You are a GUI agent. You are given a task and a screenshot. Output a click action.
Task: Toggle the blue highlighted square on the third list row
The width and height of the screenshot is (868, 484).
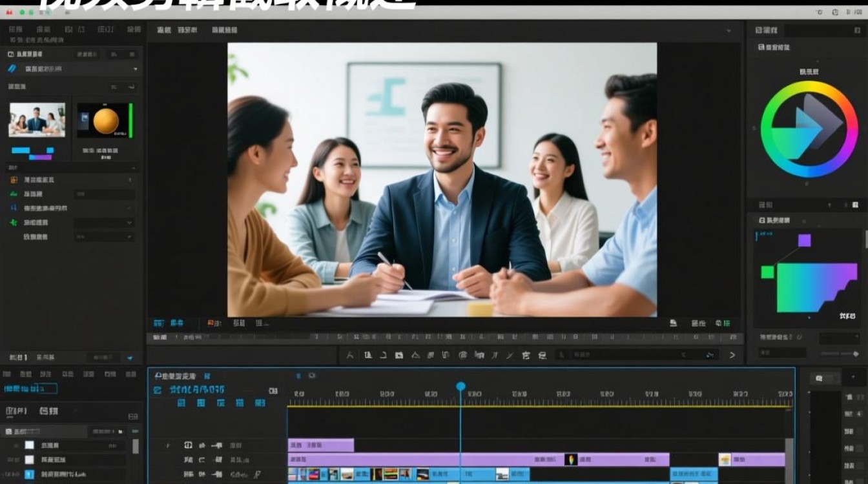click(29, 474)
